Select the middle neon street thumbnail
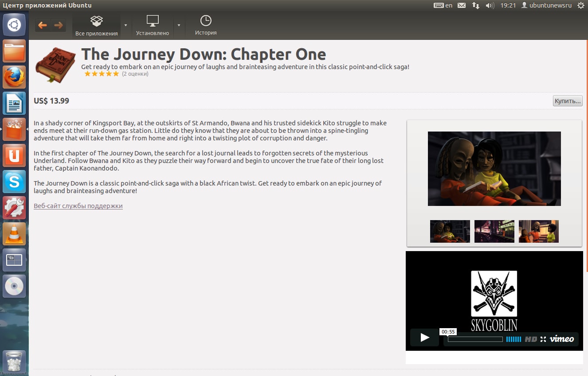This screenshot has height=376, width=588. [x=494, y=231]
